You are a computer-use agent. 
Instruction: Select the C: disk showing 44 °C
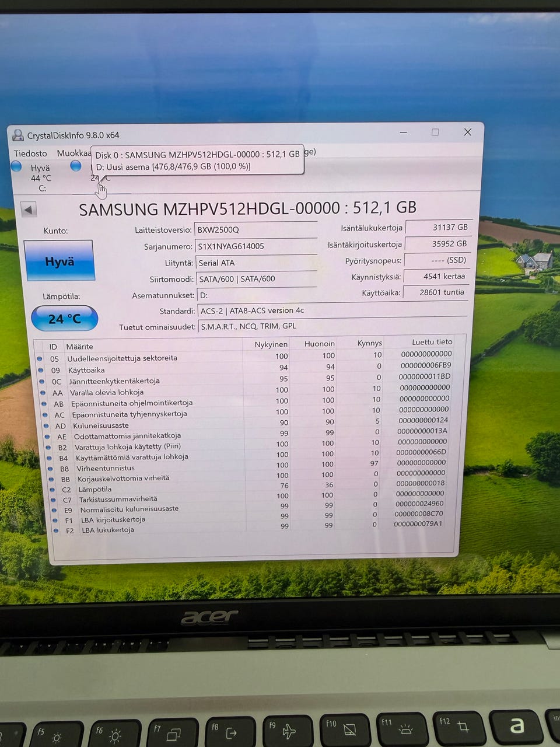coord(36,177)
